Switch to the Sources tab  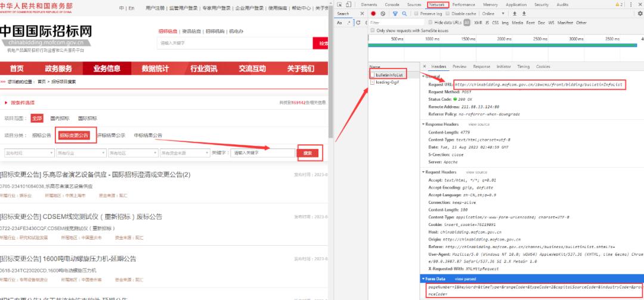click(x=414, y=5)
